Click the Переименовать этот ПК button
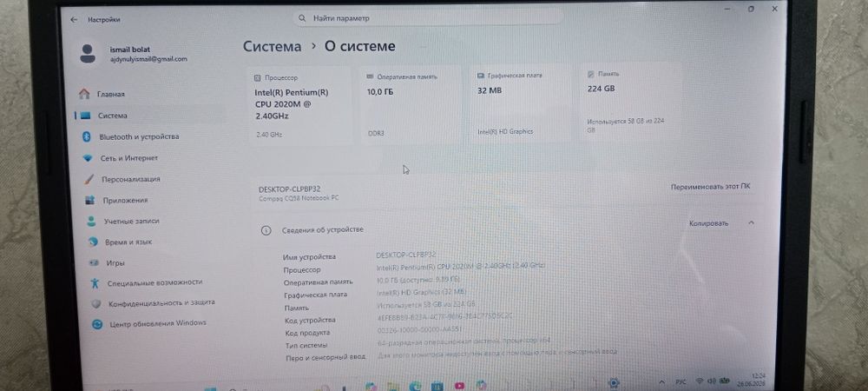Viewport: 868px width, 391px height. click(x=711, y=187)
